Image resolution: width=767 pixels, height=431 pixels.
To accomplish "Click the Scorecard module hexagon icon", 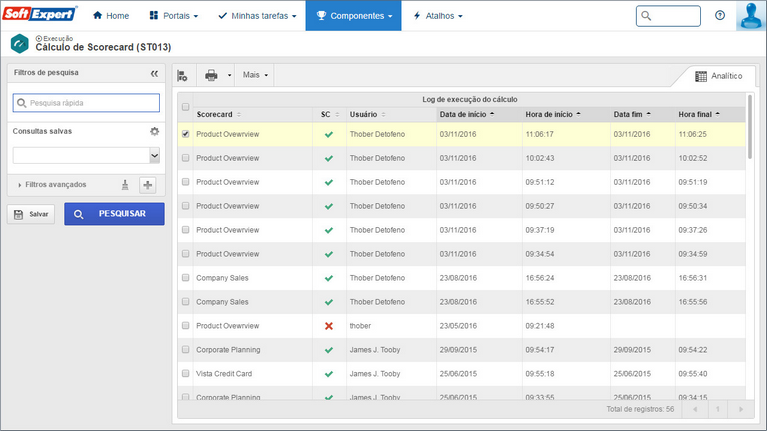I will tap(20, 44).
